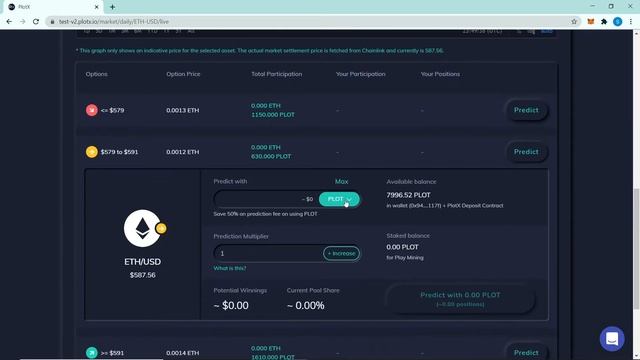Click the Your Positions column header

tap(440, 74)
